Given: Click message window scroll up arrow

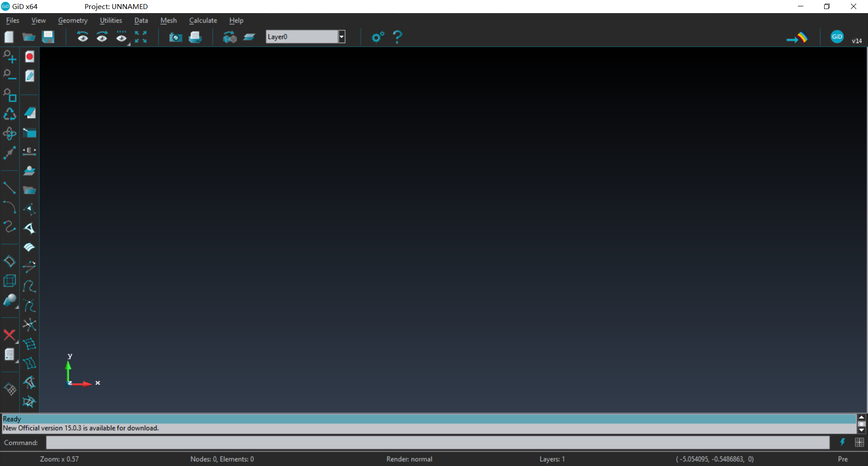Looking at the screenshot, I should coord(861,417).
